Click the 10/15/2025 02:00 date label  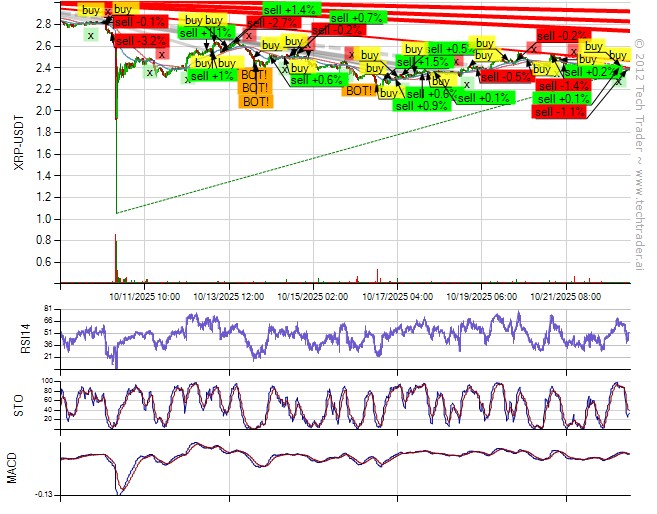pos(314,297)
